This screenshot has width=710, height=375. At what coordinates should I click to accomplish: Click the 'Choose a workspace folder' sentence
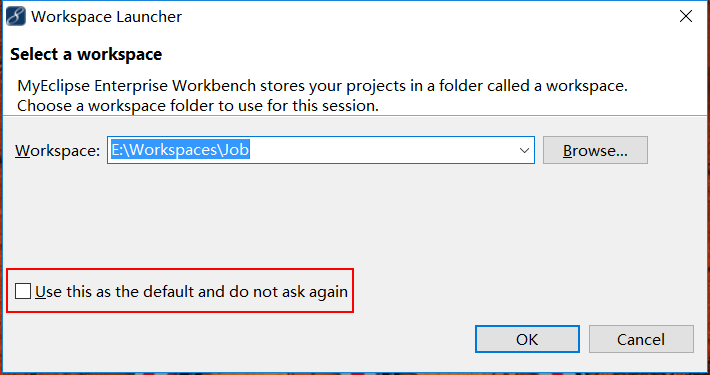(198, 106)
